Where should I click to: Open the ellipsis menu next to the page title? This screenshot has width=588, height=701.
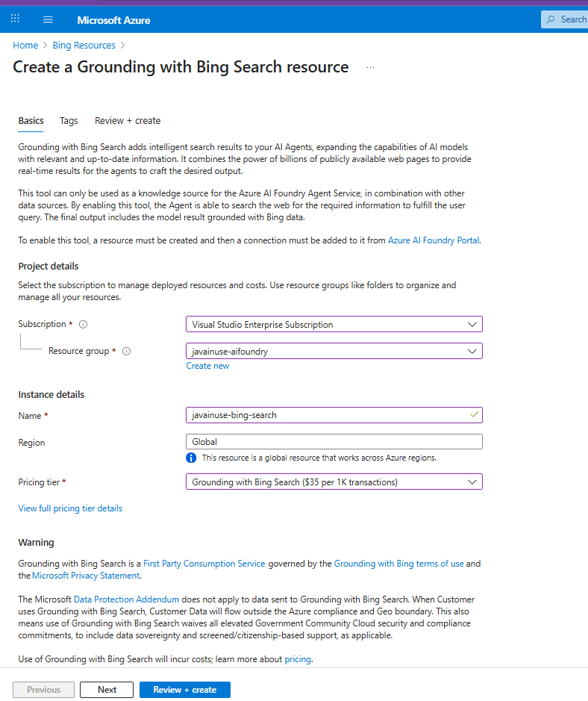[370, 66]
